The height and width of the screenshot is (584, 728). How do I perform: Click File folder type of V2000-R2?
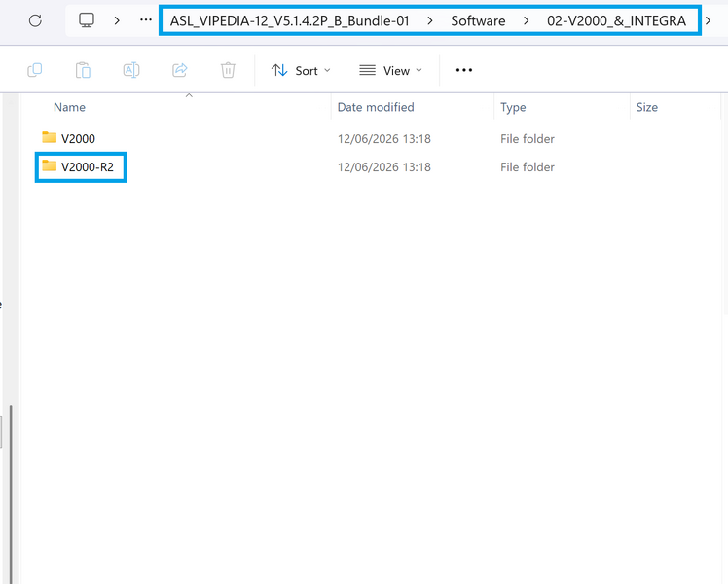pyautogui.click(x=527, y=167)
